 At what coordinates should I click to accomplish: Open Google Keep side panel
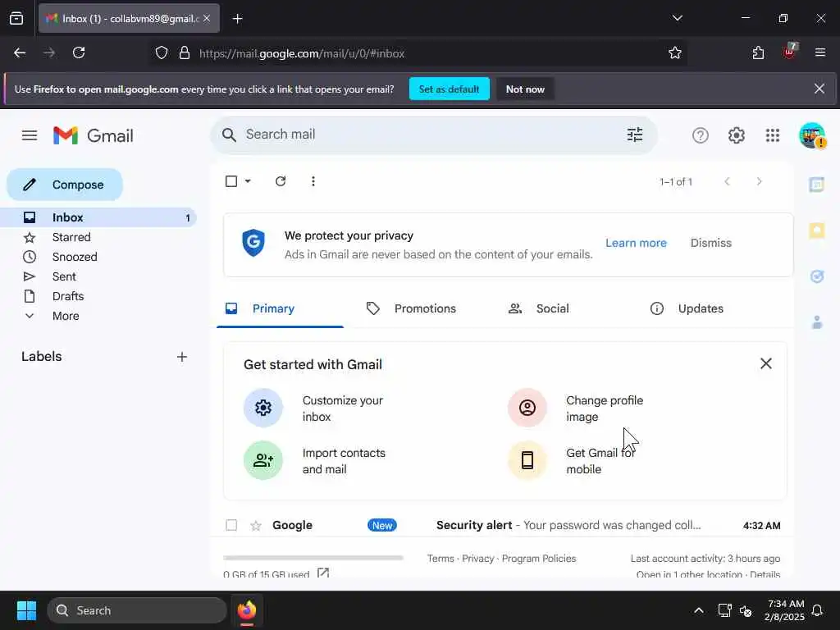(x=816, y=231)
